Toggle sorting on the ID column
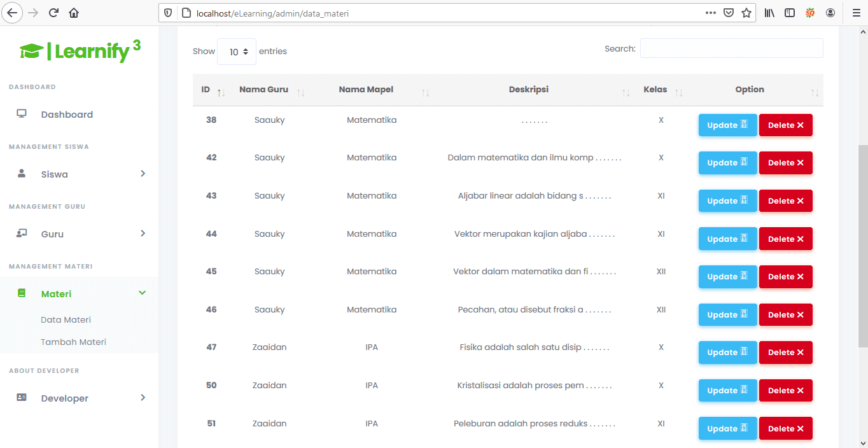868x448 pixels. [x=221, y=90]
